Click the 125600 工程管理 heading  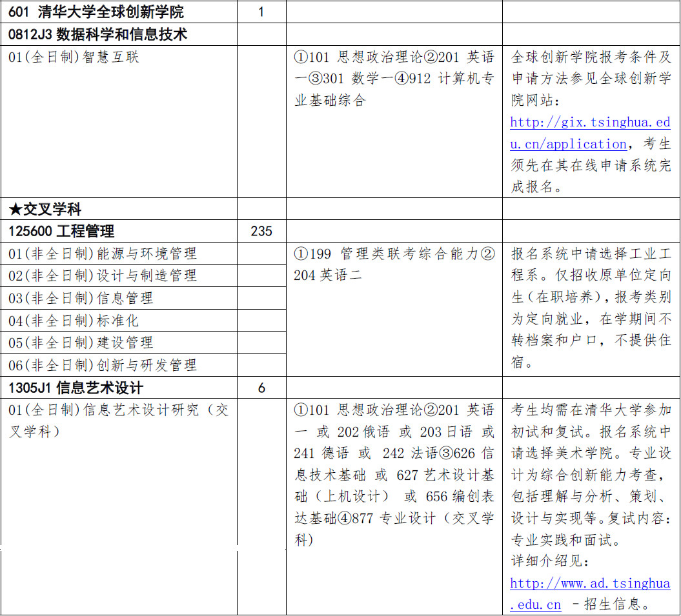62,231
